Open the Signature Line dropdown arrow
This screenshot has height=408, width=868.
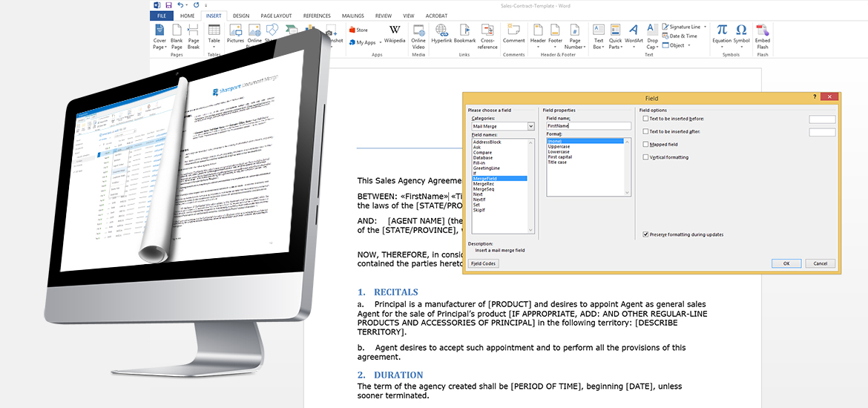coord(706,27)
